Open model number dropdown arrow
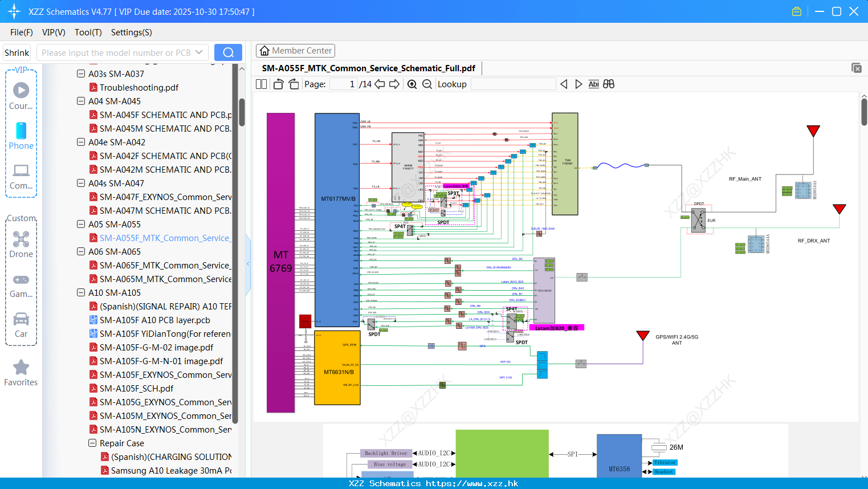This screenshot has height=489, width=868. [x=199, y=52]
